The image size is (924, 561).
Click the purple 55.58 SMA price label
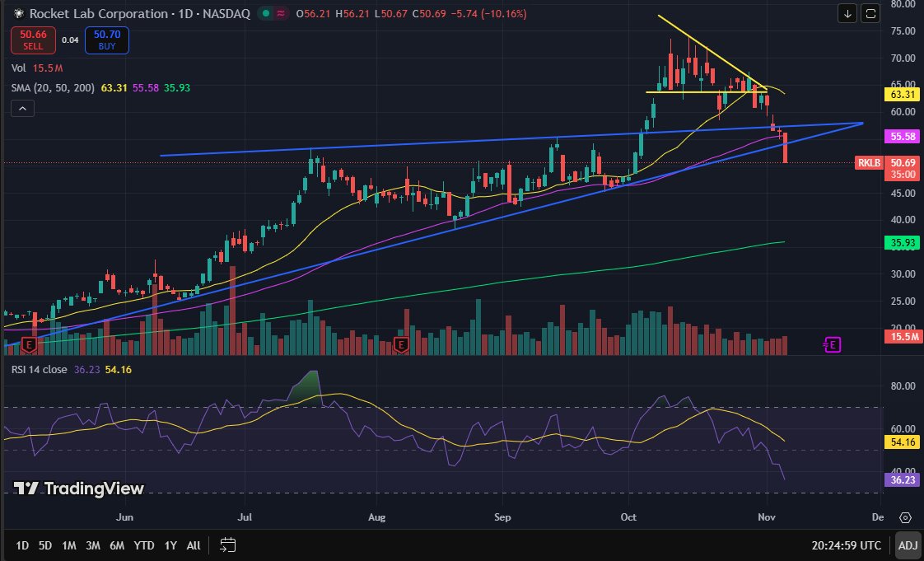coord(902,136)
